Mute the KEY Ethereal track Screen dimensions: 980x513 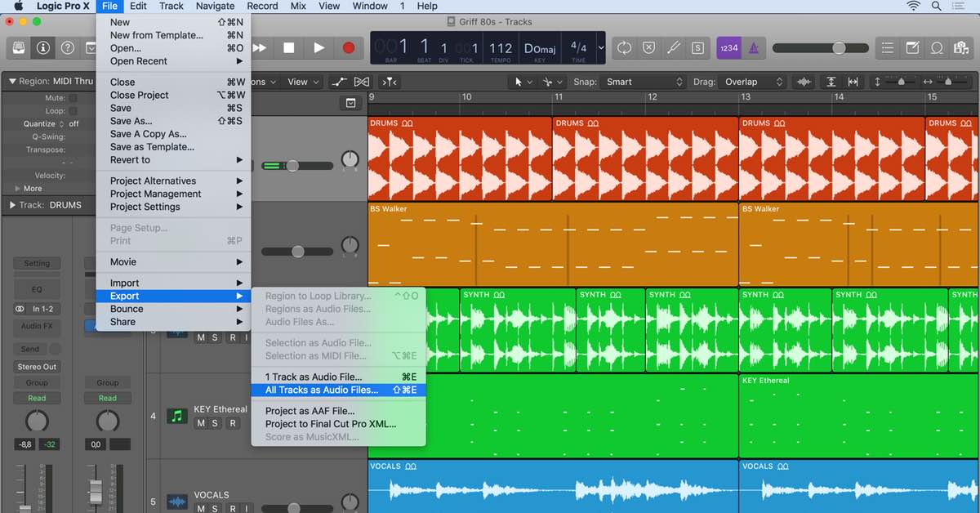(x=200, y=423)
